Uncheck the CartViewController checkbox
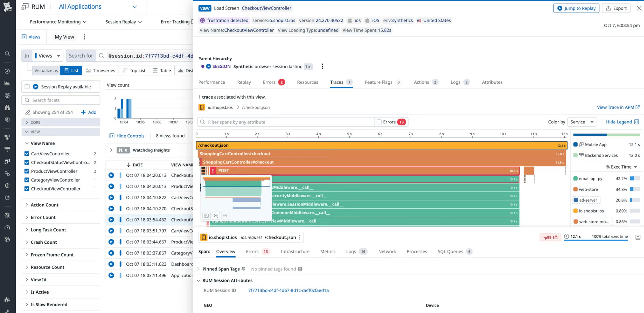The image size is (644, 313). (x=27, y=154)
